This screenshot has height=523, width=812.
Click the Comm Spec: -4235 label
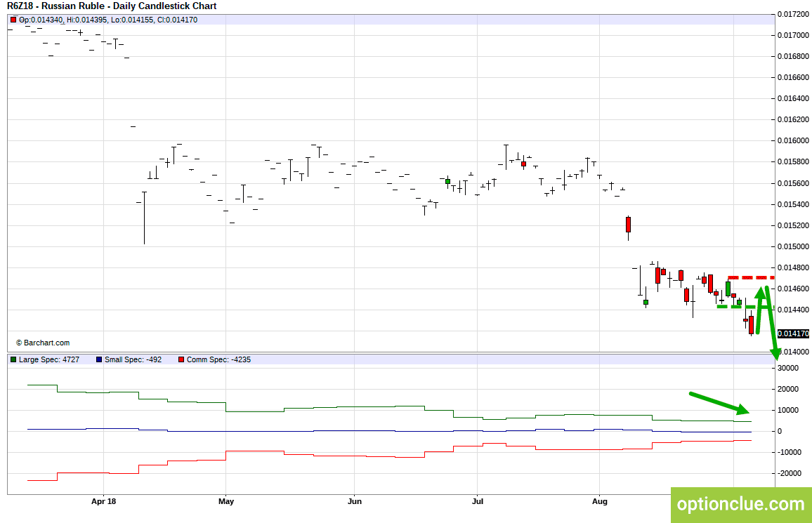[x=218, y=359]
